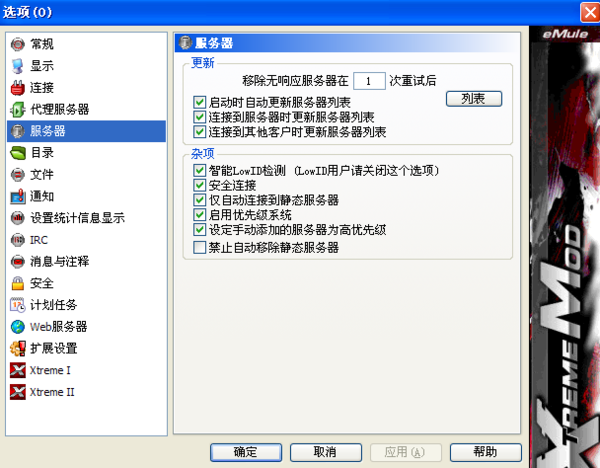Click the 帮助 (Help) button
The image size is (600, 468).
[x=485, y=452]
